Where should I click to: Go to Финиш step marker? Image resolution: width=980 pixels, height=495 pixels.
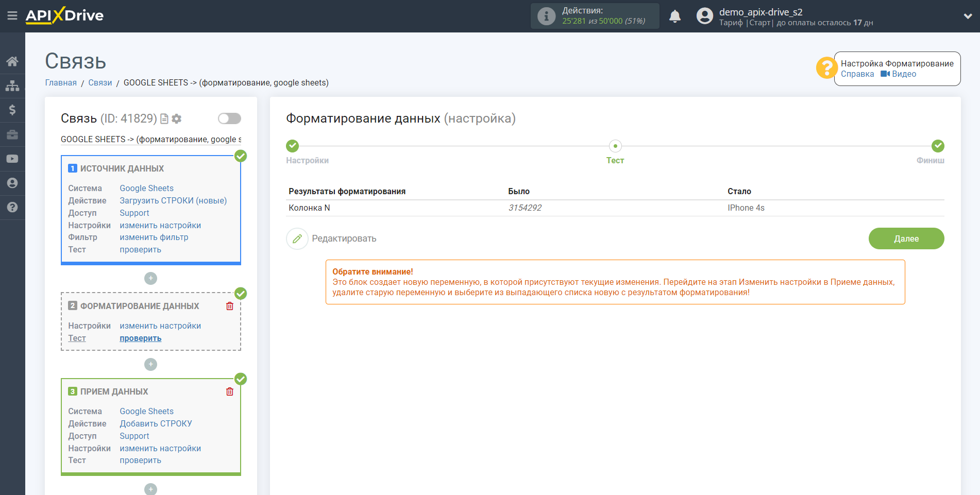tap(938, 146)
